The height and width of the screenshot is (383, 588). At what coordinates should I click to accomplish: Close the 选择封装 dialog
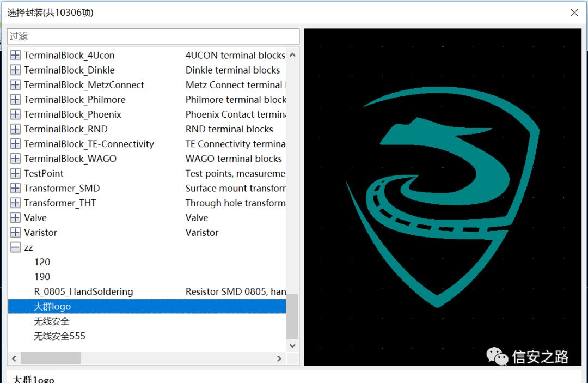[574, 13]
